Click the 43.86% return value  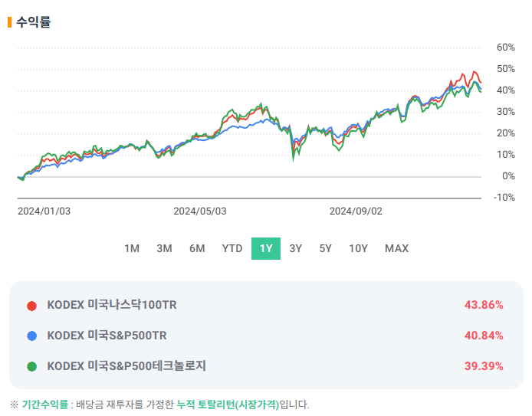click(484, 305)
